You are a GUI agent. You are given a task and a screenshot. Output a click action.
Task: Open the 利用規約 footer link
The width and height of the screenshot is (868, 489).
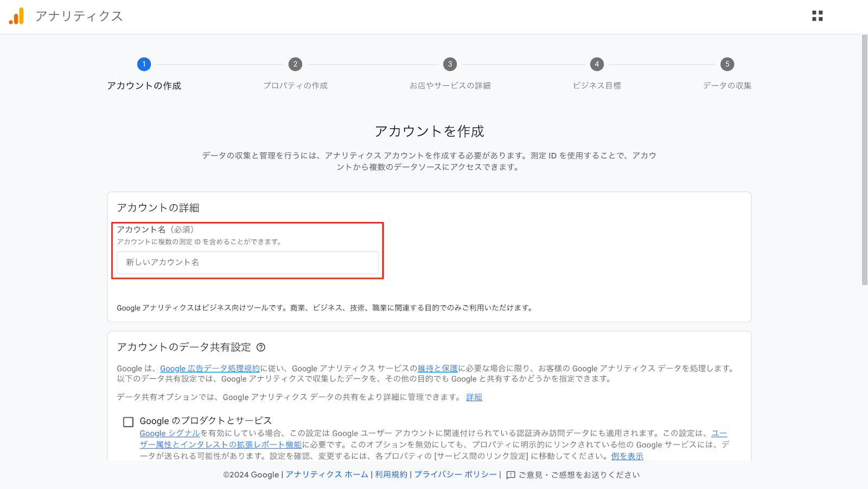[391, 475]
